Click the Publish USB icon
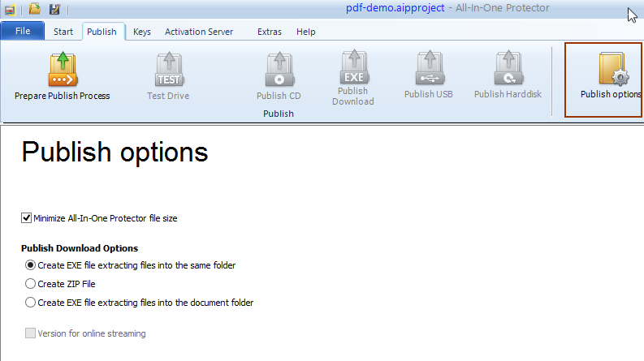This screenshot has height=361, width=644. 430,67
